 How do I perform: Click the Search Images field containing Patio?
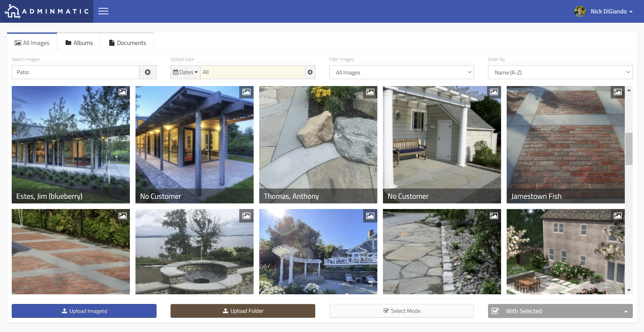[x=75, y=72]
